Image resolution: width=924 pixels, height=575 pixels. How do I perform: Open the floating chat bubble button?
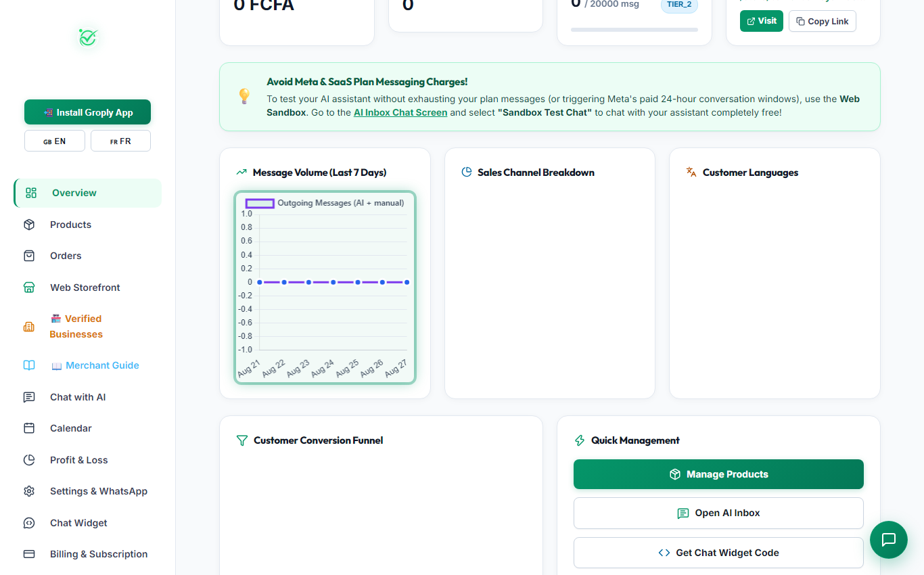click(889, 540)
